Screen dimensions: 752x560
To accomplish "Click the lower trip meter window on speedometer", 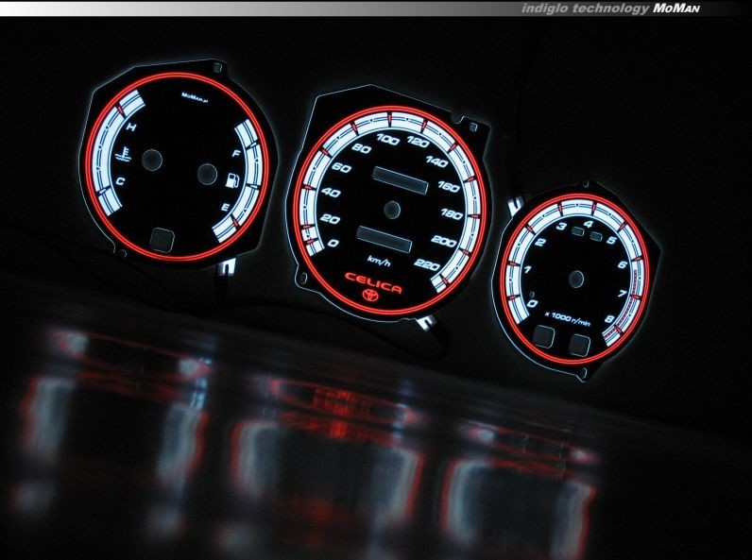I will 384,239.
